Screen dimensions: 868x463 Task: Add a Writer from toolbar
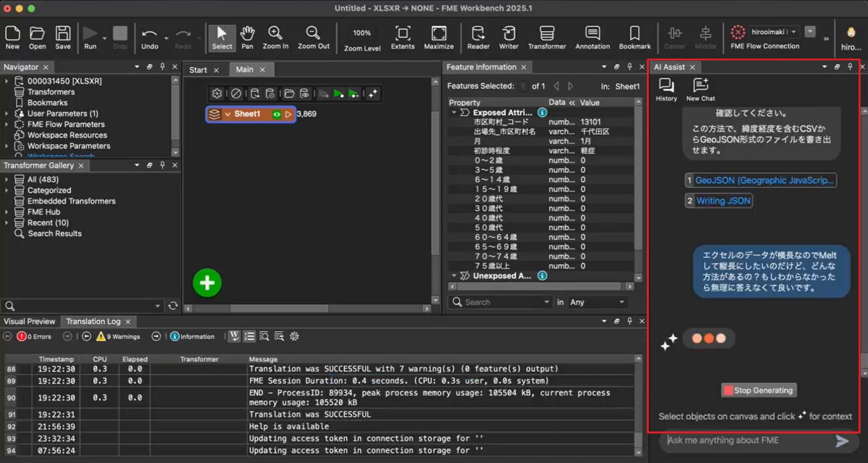tap(509, 38)
